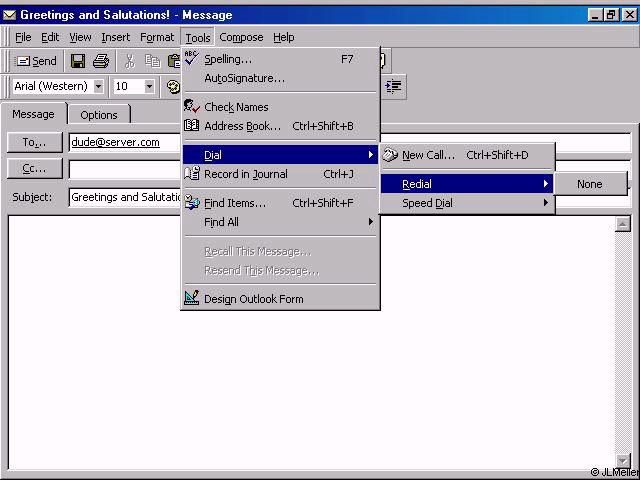Screen dimensions: 640x480
Task: Select Record in Journal menu item
Action: [x=280, y=174]
